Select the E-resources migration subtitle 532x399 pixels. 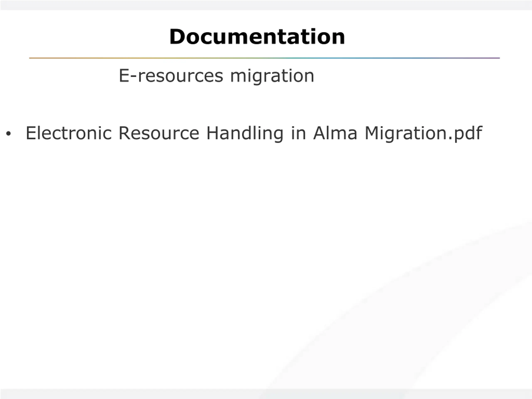[217, 76]
